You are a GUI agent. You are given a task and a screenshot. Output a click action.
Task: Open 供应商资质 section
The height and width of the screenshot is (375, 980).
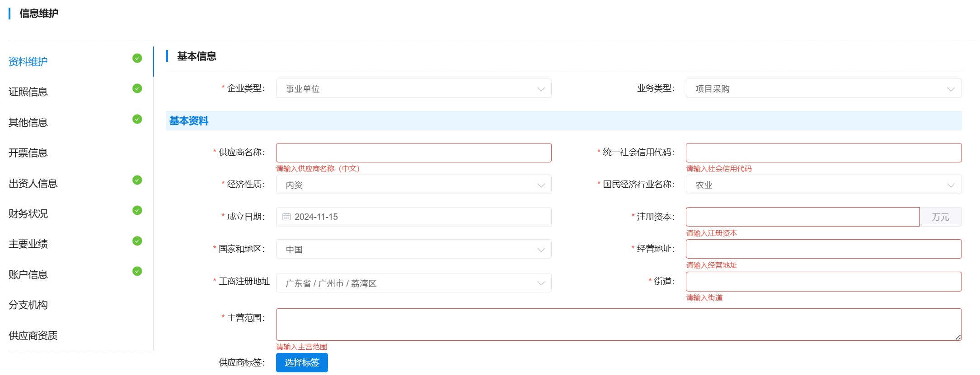[x=33, y=335]
